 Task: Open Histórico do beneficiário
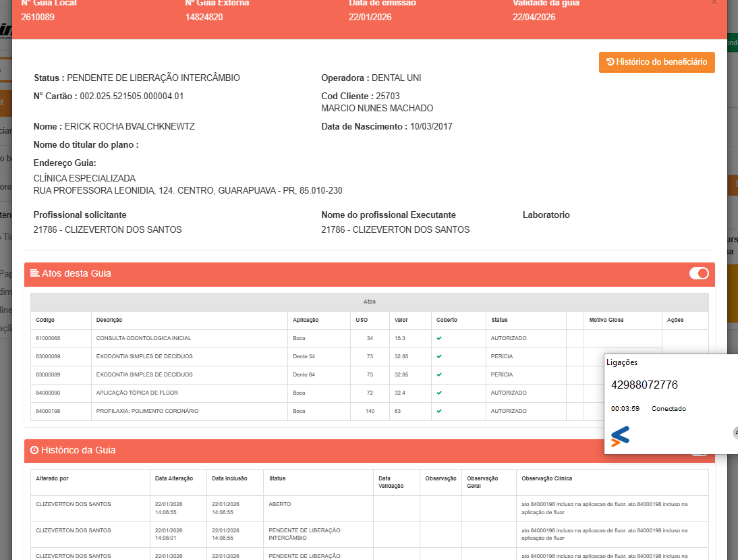point(656,62)
